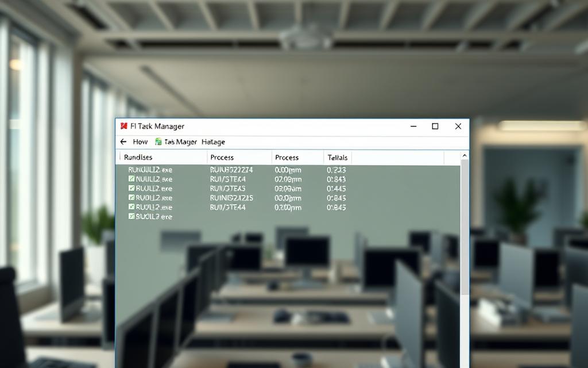
Task: Toggle the checkbox in the bottom list row
Action: click(x=131, y=217)
